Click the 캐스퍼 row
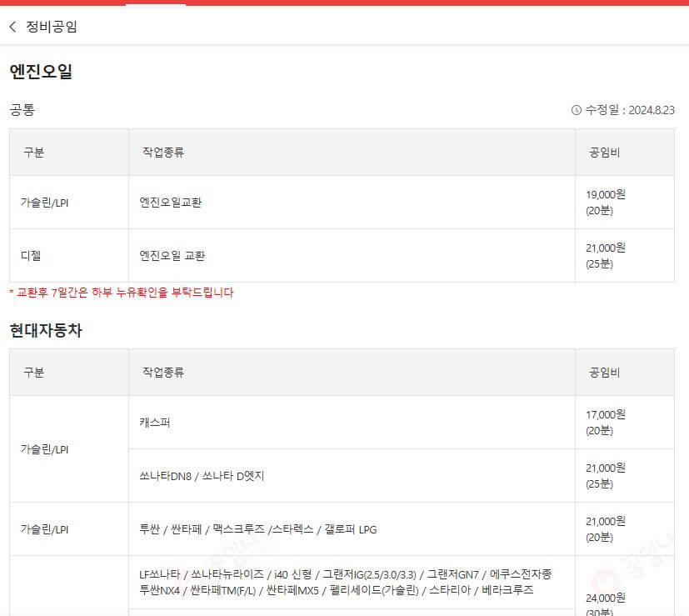Screen dimensions: 689x616 (352, 423)
